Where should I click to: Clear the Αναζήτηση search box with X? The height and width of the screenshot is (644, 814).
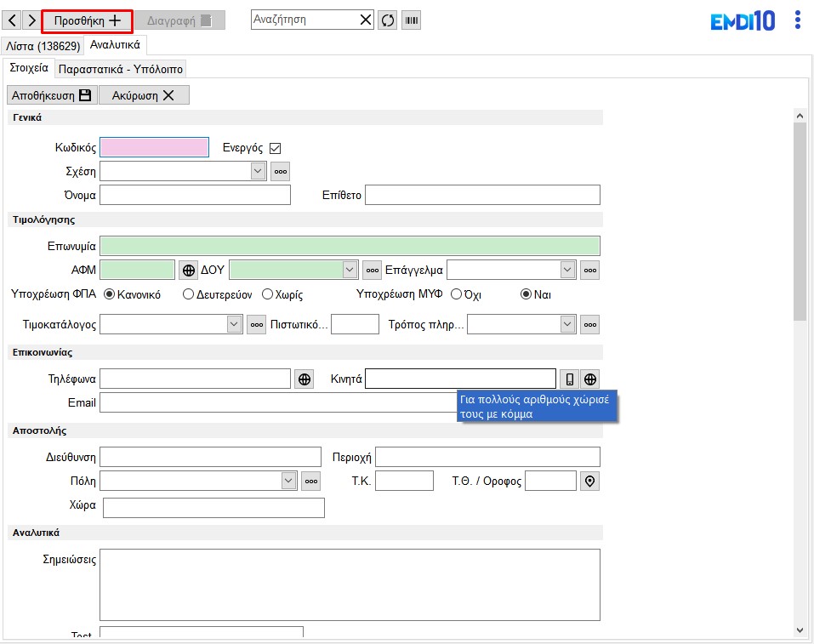click(365, 20)
